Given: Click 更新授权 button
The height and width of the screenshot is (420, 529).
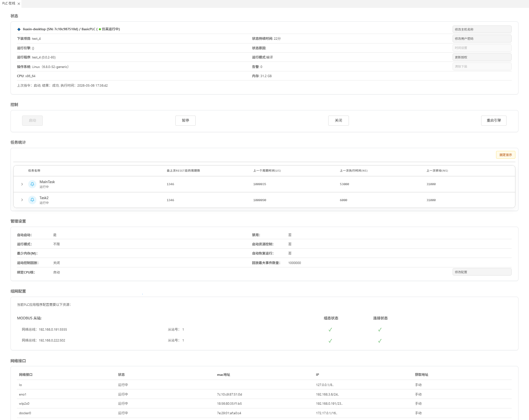Looking at the screenshot, I should coord(482,57).
